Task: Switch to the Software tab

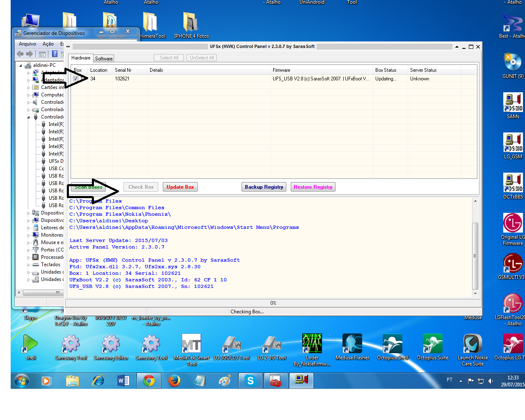Action: pyautogui.click(x=104, y=58)
